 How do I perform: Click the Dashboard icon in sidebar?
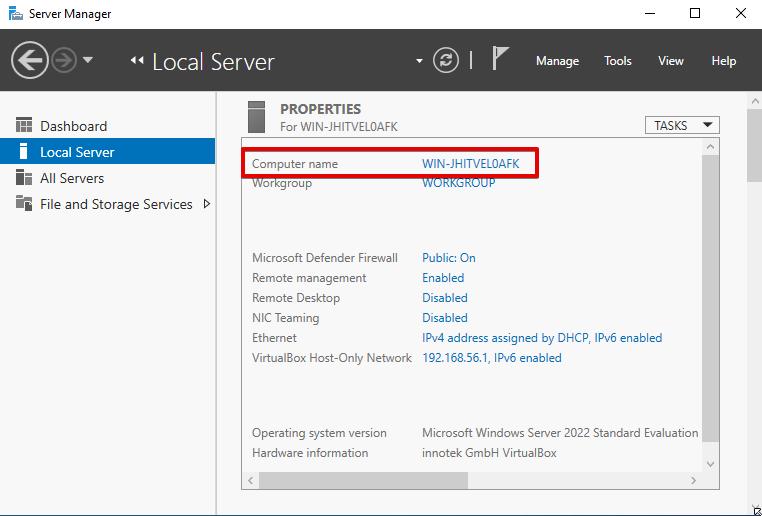coord(24,126)
